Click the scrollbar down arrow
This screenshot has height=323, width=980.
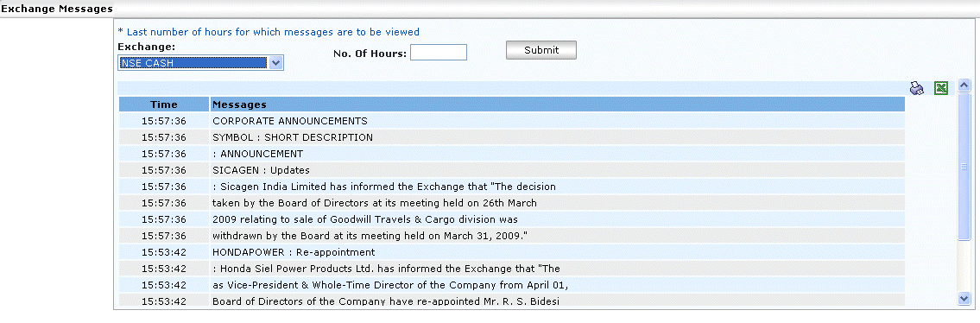[x=964, y=300]
